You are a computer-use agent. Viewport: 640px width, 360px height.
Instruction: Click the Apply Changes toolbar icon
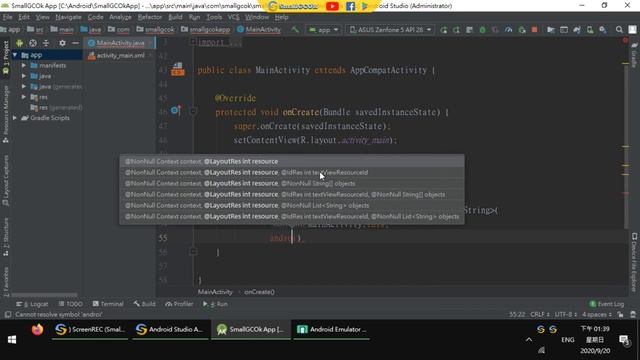(x=456, y=30)
